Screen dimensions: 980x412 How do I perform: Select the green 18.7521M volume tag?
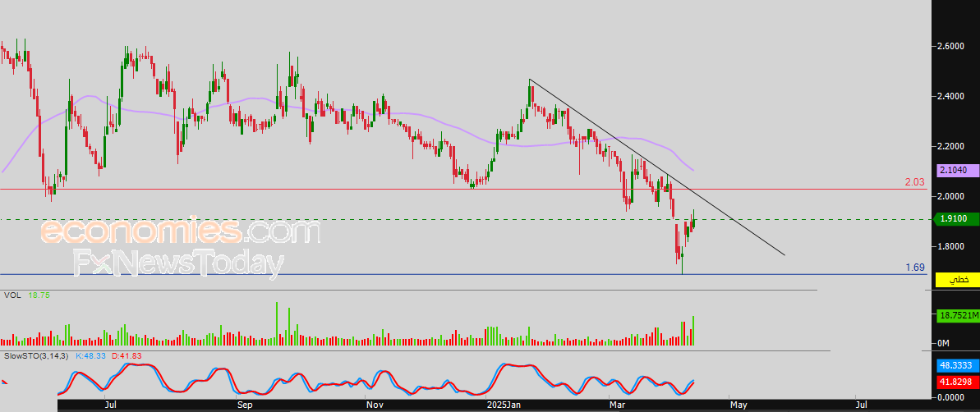click(957, 317)
